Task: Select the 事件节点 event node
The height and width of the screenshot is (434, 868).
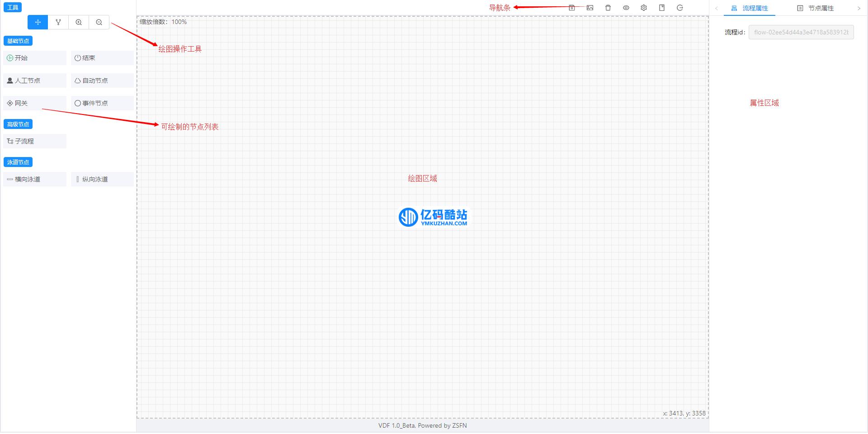Action: pos(102,103)
